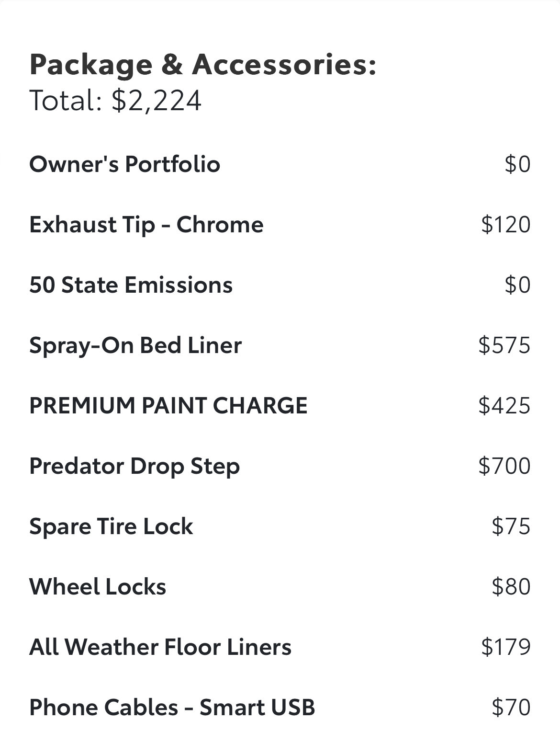Select the $70 phone cables price
Screen dimensions: 560x743
511,708
